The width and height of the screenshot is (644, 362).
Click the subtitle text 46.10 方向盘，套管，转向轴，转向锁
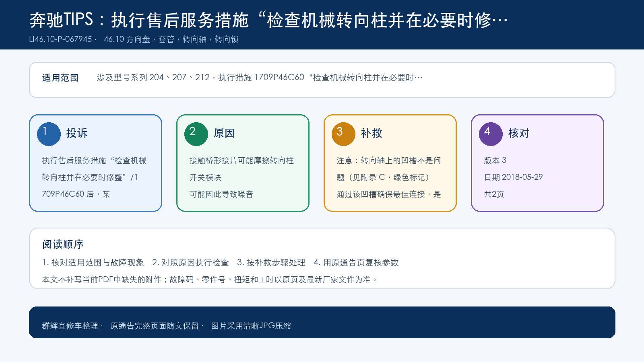pos(171,39)
